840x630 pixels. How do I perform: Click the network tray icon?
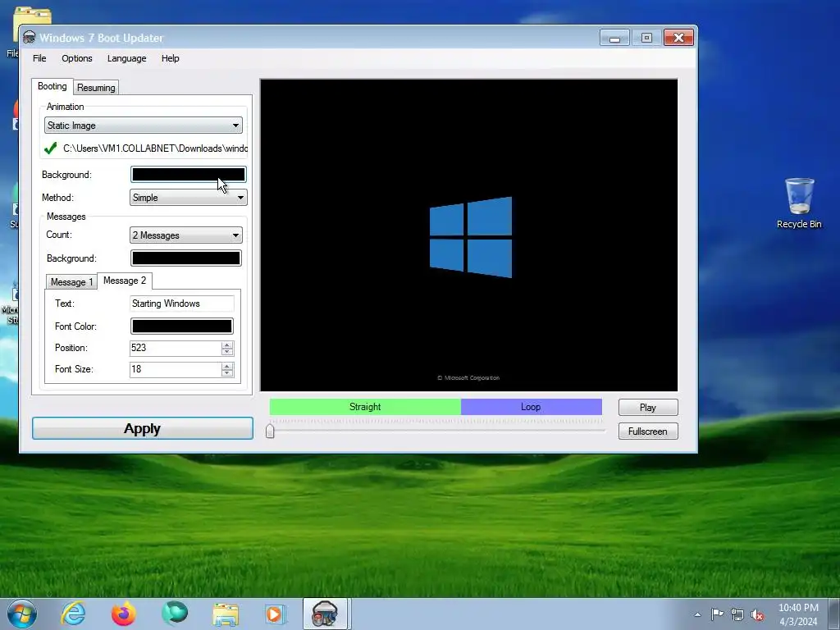pyautogui.click(x=737, y=614)
